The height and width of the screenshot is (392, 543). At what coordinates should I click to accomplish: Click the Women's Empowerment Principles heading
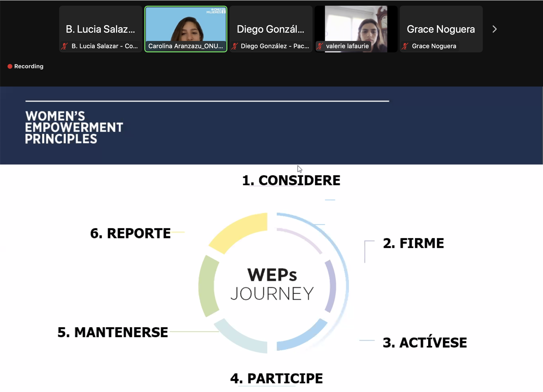point(74,127)
